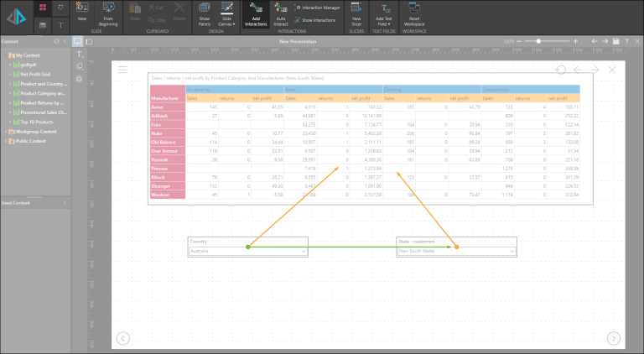Viewport: 644px width, 354px height.
Task: Go to next slide arrow button
Action: pos(614,338)
